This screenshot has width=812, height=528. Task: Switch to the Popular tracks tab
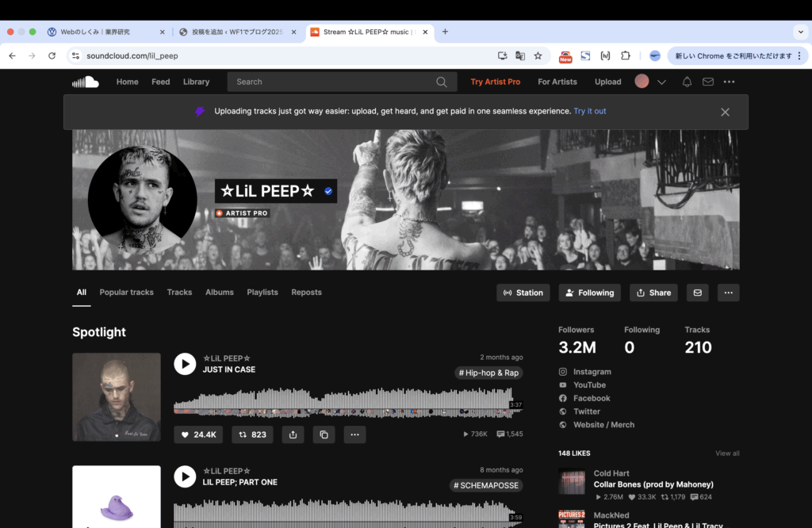coord(126,293)
